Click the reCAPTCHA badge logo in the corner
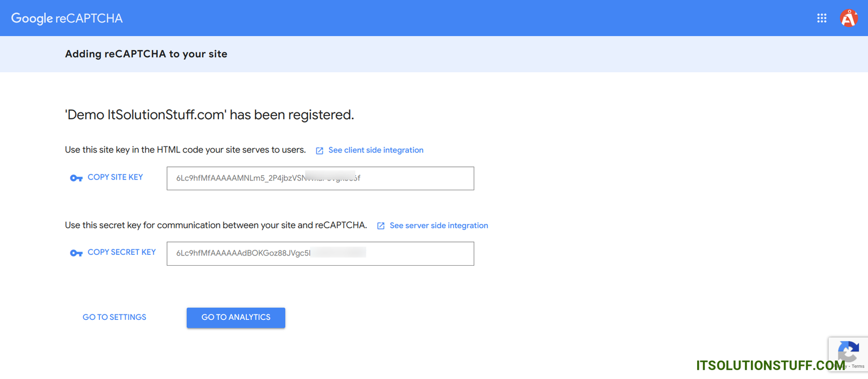 849,350
